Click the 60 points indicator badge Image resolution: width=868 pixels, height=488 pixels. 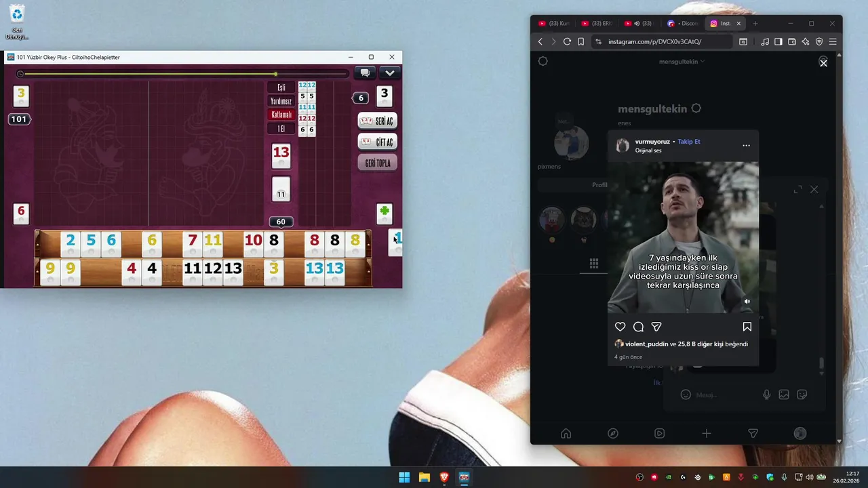point(281,222)
